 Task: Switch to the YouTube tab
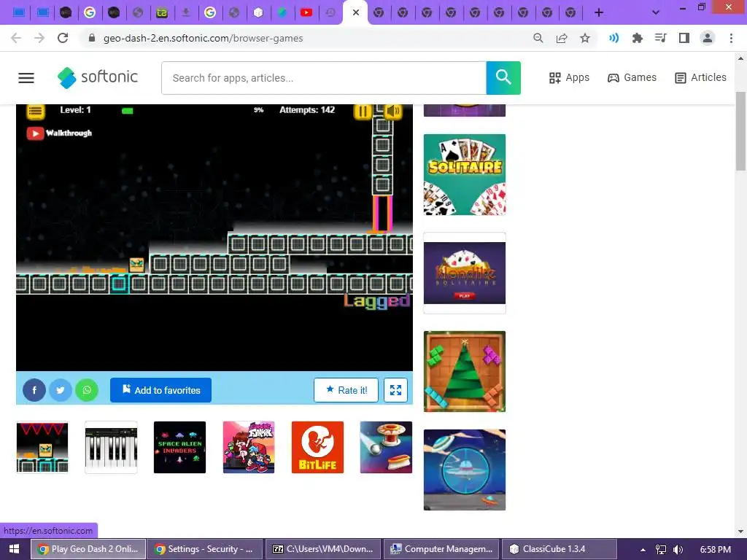(x=306, y=13)
